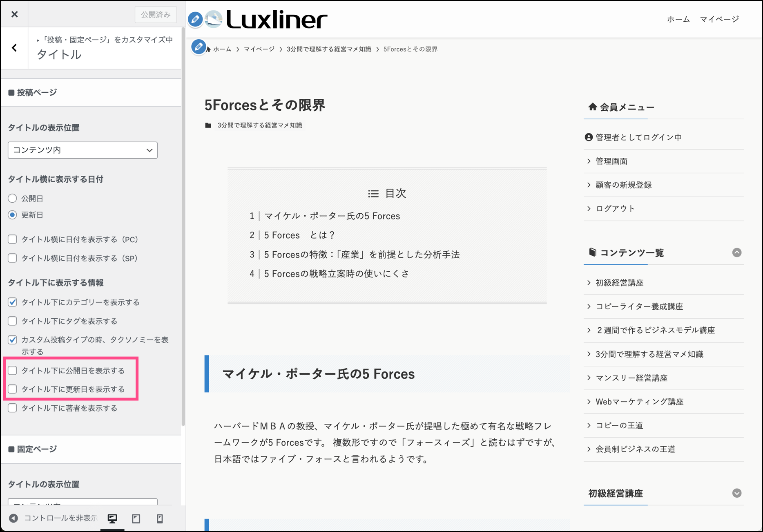
Task: Switch to tablet preview icon
Action: (x=136, y=519)
